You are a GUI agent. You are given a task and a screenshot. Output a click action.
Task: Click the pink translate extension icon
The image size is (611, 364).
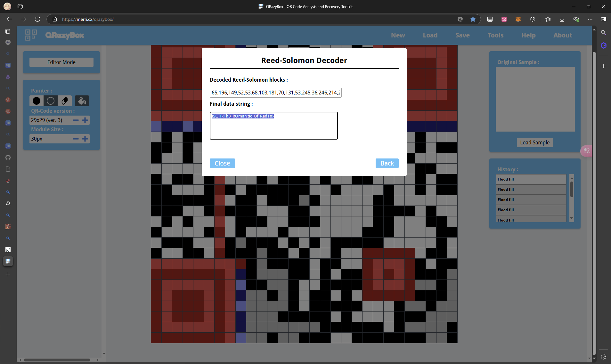[504, 19]
